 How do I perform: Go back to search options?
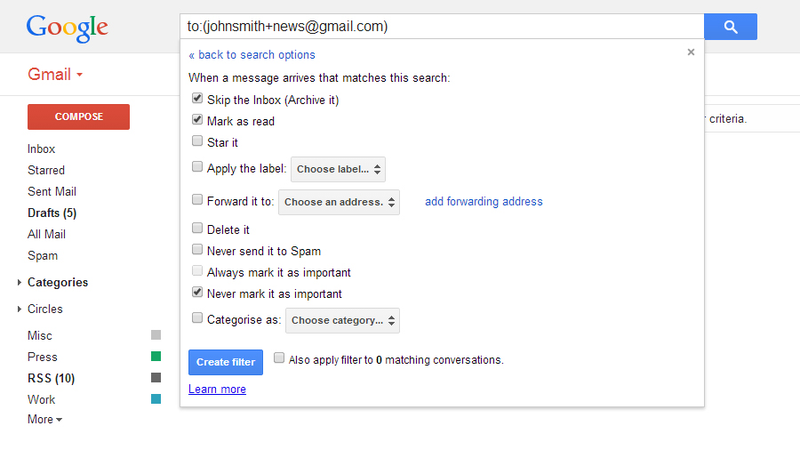point(252,55)
